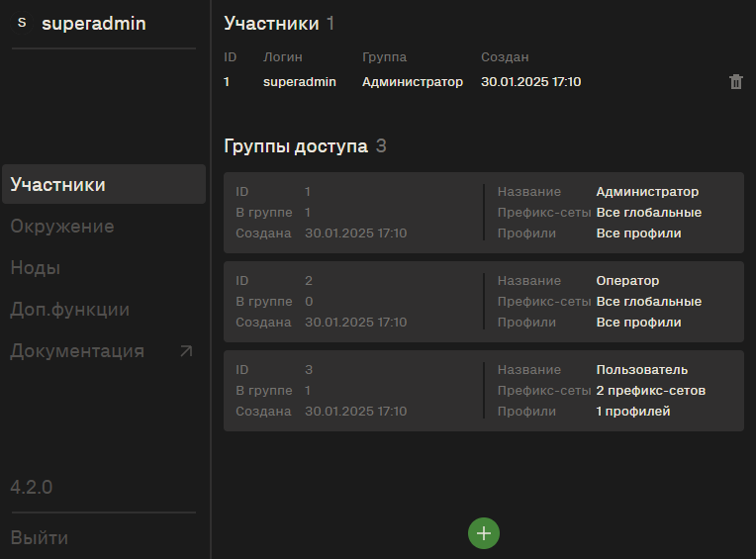The width and height of the screenshot is (756, 559).
Task: Click the version number 4.2.0
Action: [32, 487]
